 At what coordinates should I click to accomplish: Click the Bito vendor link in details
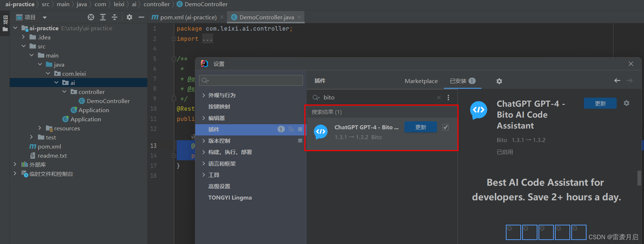(502, 140)
